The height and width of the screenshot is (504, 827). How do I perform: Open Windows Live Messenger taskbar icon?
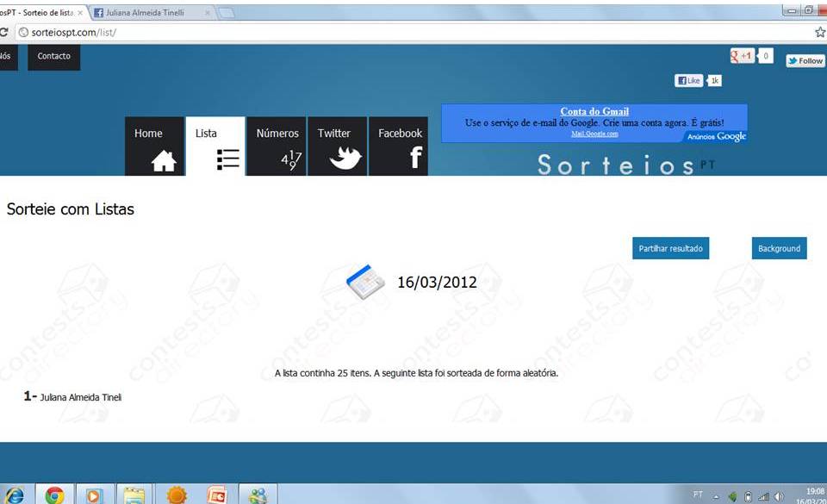[x=258, y=495]
